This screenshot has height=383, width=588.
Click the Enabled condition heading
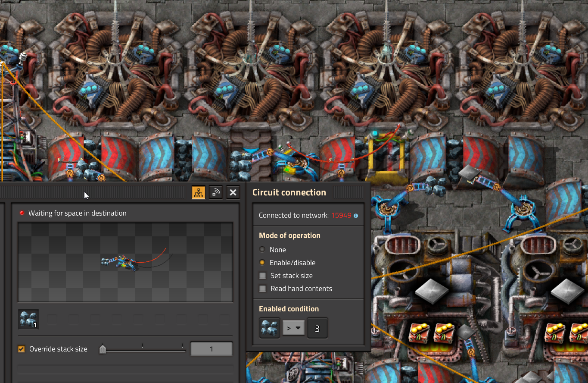289,309
